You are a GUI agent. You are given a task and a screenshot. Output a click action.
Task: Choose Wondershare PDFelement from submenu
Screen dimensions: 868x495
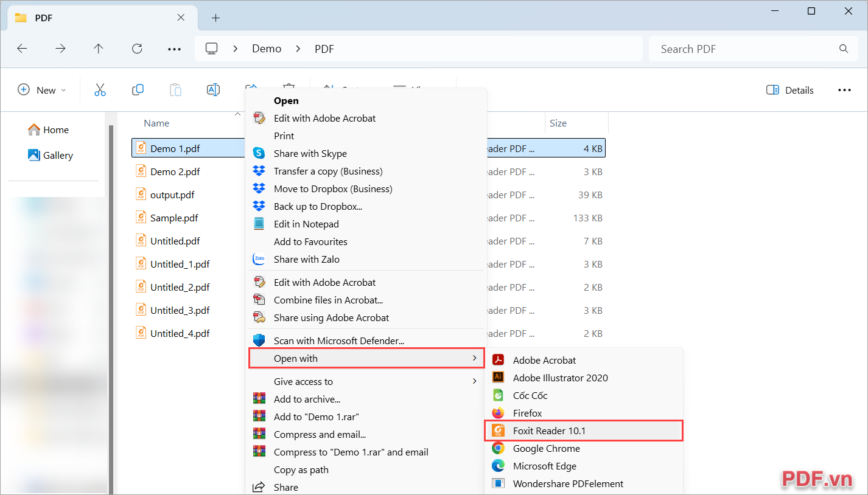tap(584, 483)
